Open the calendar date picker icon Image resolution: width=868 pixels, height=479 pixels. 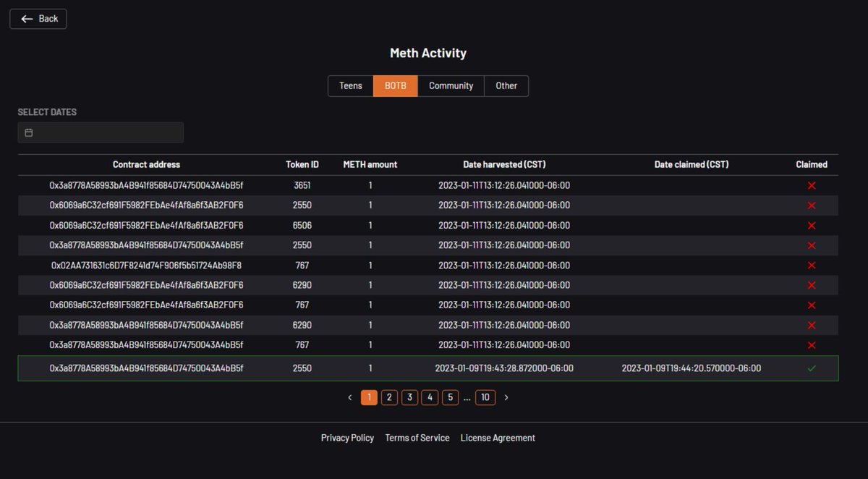coord(27,132)
